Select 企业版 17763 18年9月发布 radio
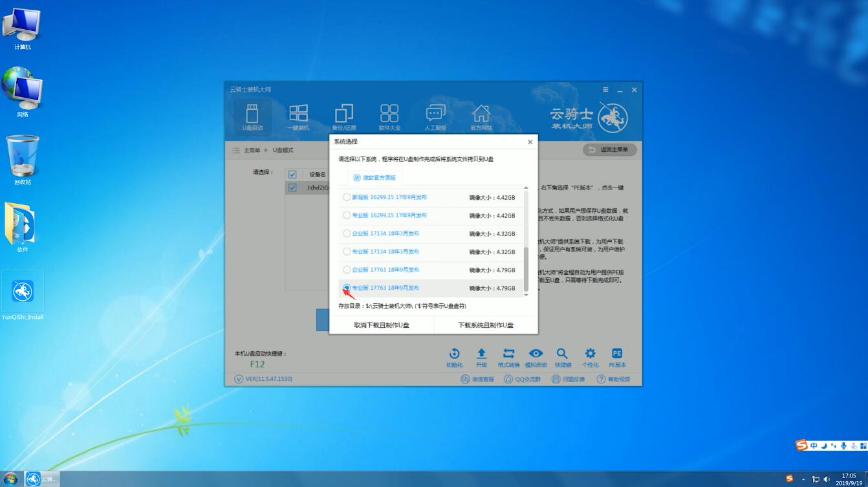868x487 pixels. pyautogui.click(x=347, y=270)
